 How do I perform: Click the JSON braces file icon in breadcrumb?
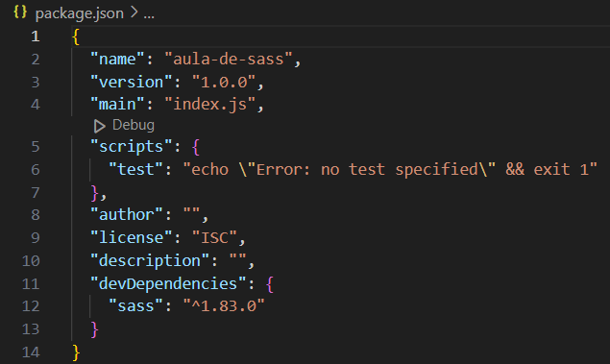[x=20, y=12]
